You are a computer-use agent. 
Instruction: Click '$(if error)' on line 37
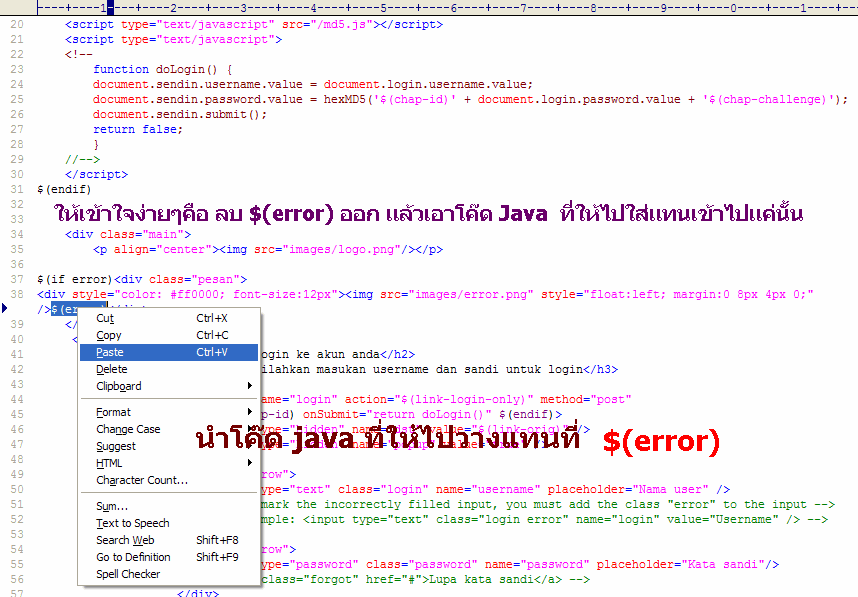pos(75,280)
